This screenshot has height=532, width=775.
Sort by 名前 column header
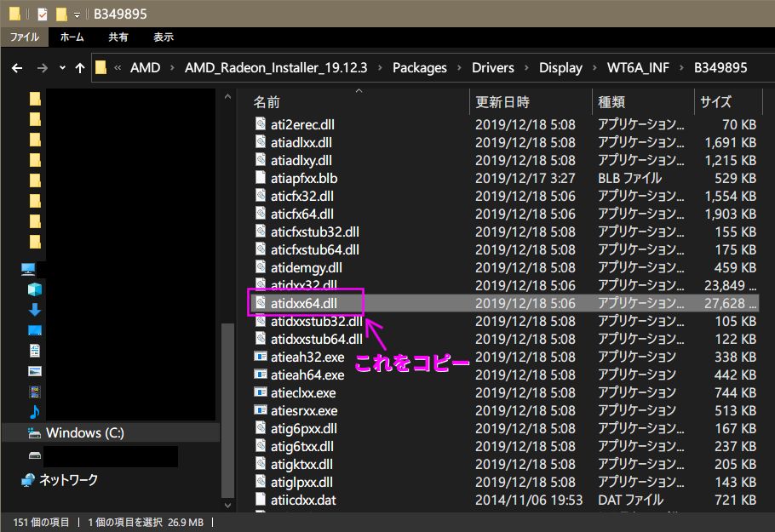(267, 102)
